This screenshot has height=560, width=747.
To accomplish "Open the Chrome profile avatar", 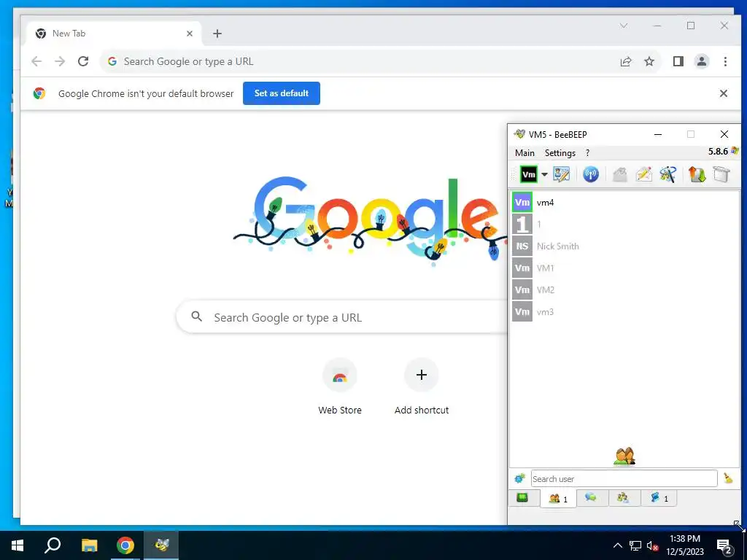I will [702, 61].
